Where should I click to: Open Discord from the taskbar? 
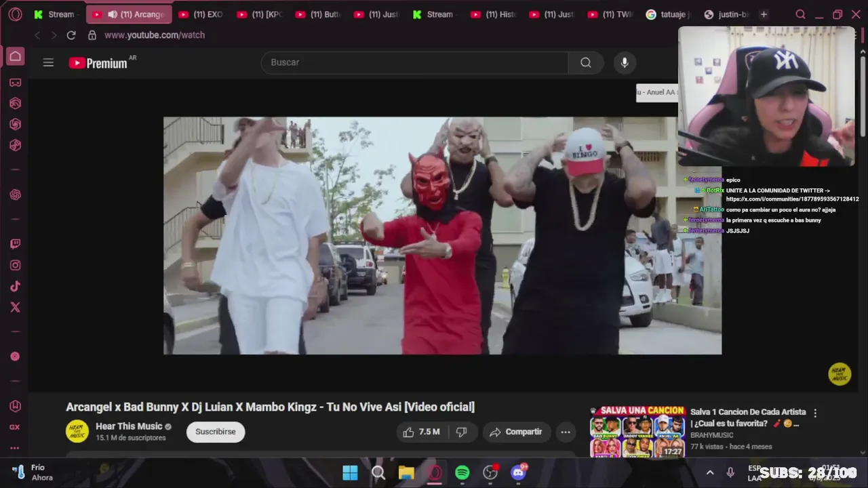519,472
